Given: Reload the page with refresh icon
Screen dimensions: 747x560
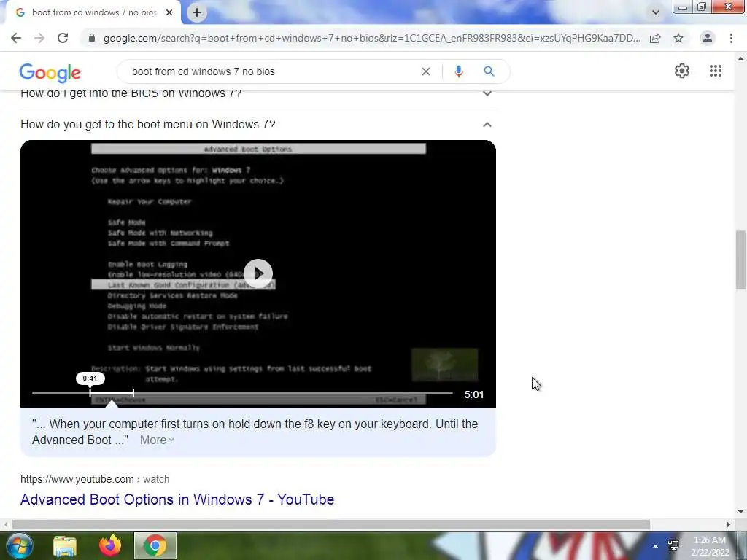Looking at the screenshot, I should (x=63, y=38).
